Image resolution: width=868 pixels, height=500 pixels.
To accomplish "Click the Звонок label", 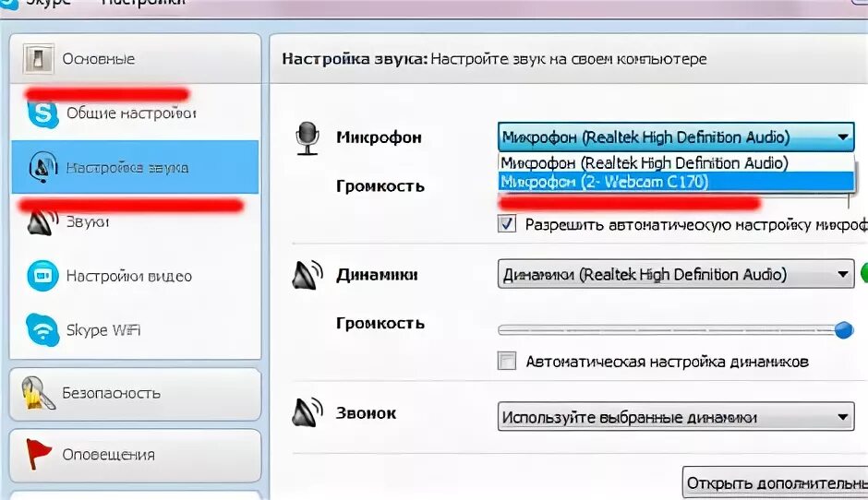I will click(x=366, y=413).
